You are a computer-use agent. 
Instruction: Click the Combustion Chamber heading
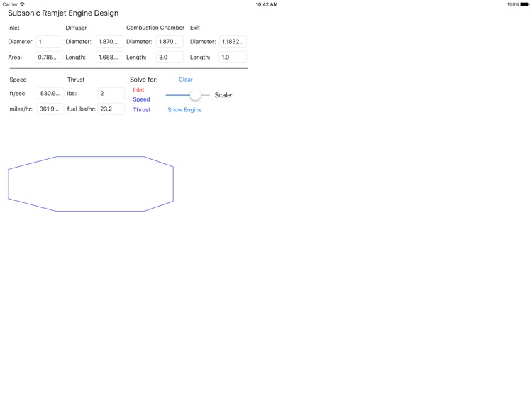tap(155, 28)
